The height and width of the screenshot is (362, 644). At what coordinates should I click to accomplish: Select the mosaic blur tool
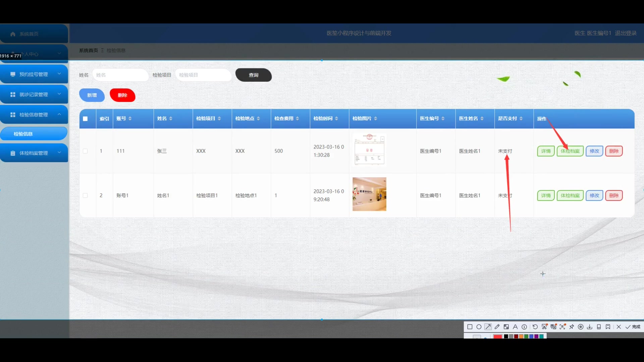[506, 327]
